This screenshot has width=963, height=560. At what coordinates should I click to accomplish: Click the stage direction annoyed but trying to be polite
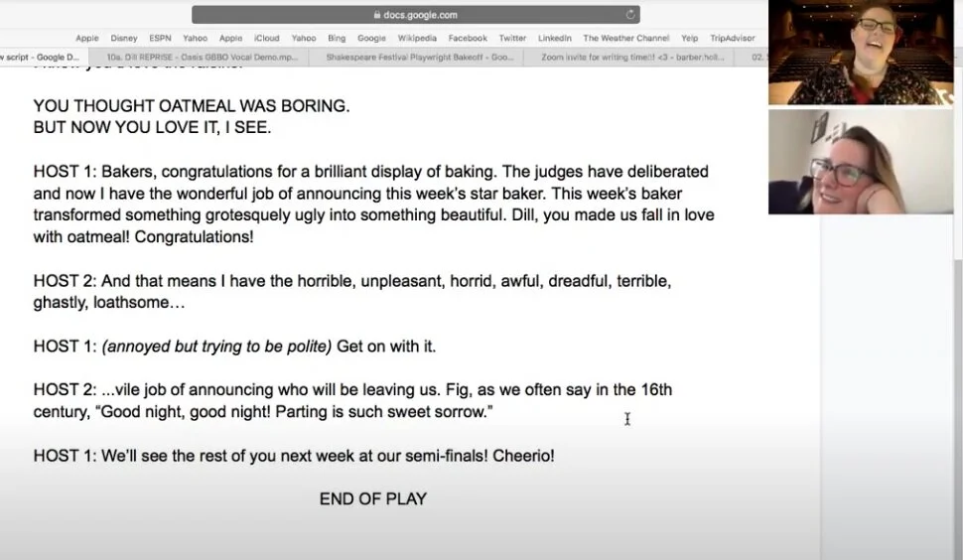point(216,347)
